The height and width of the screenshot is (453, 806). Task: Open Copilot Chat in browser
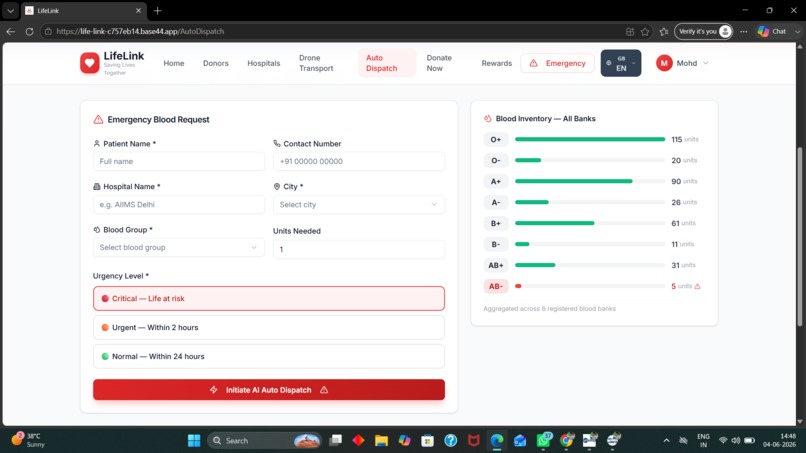tap(772, 31)
